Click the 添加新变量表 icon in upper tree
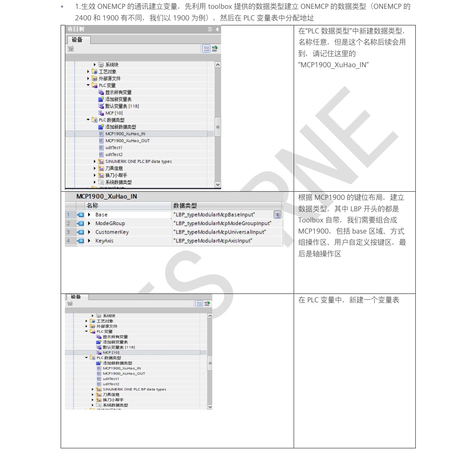This screenshot has height=456, width=476. click(101, 99)
